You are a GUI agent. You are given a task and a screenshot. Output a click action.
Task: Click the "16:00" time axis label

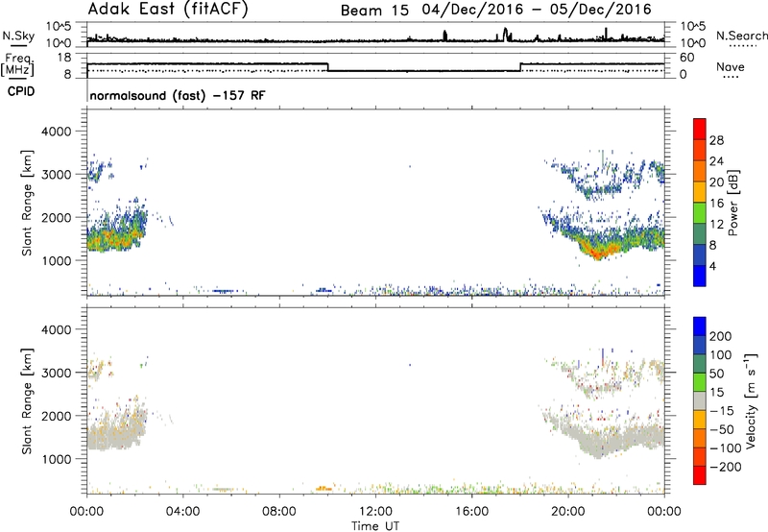click(471, 512)
